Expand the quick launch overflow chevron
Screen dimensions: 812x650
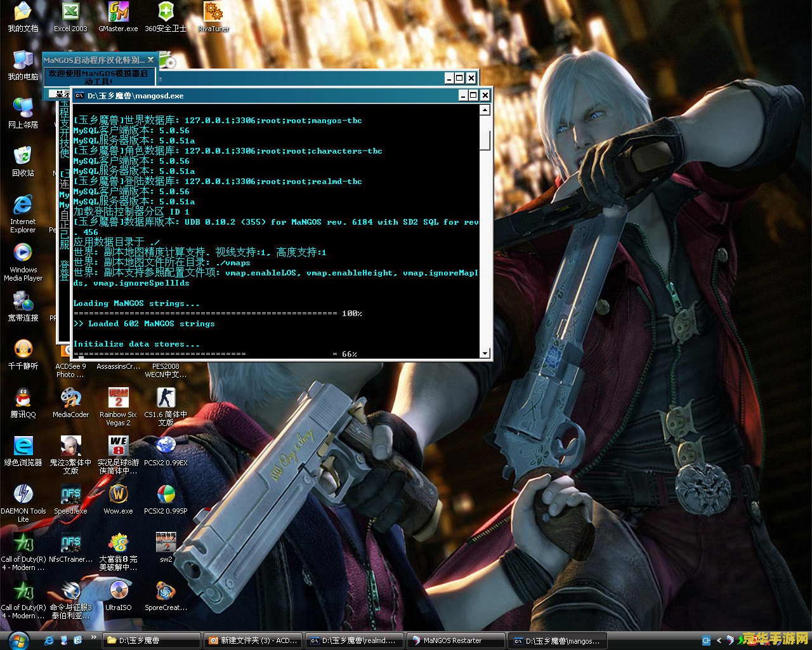tap(94, 637)
